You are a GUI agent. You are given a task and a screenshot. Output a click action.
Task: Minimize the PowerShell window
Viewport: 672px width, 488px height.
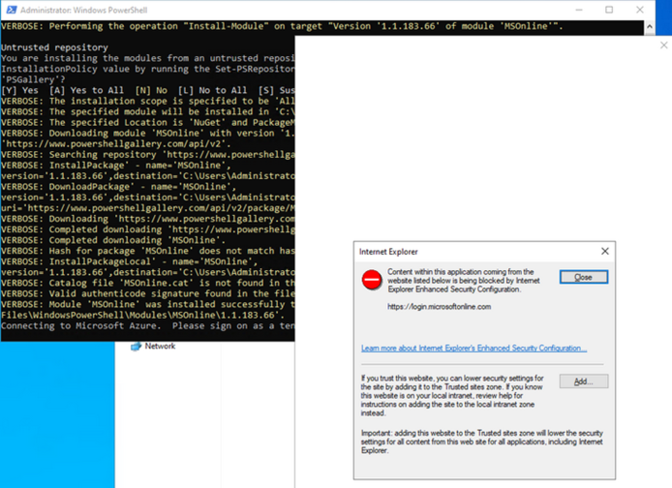(x=579, y=10)
